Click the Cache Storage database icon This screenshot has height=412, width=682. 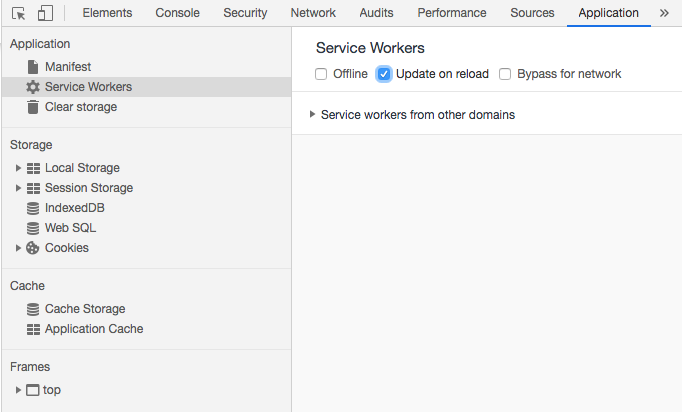click(x=33, y=309)
